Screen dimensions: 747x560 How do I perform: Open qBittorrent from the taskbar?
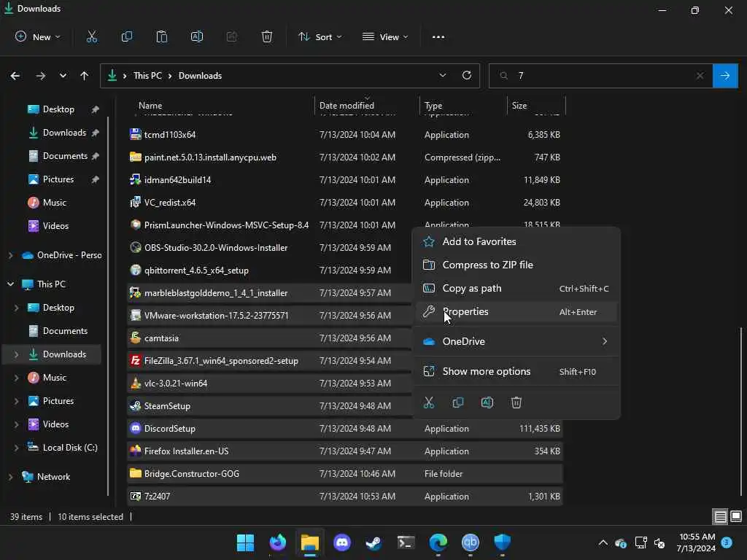click(x=471, y=542)
